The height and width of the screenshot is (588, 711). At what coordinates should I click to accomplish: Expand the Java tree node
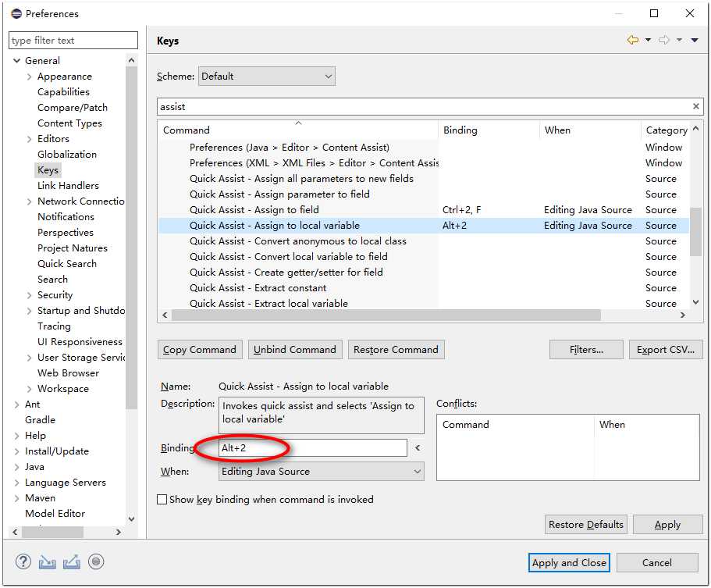tap(16, 467)
